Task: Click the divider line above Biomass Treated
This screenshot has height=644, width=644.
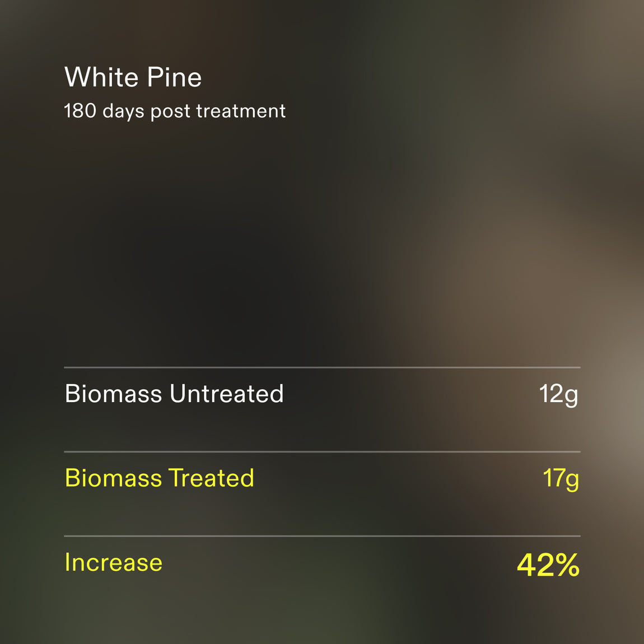Action: click(323, 451)
